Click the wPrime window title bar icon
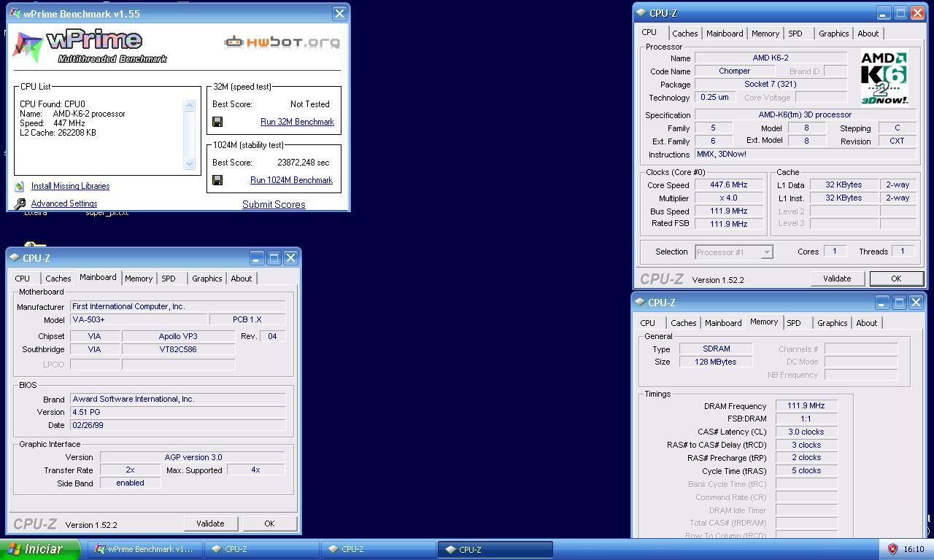The image size is (934, 560). (x=16, y=14)
